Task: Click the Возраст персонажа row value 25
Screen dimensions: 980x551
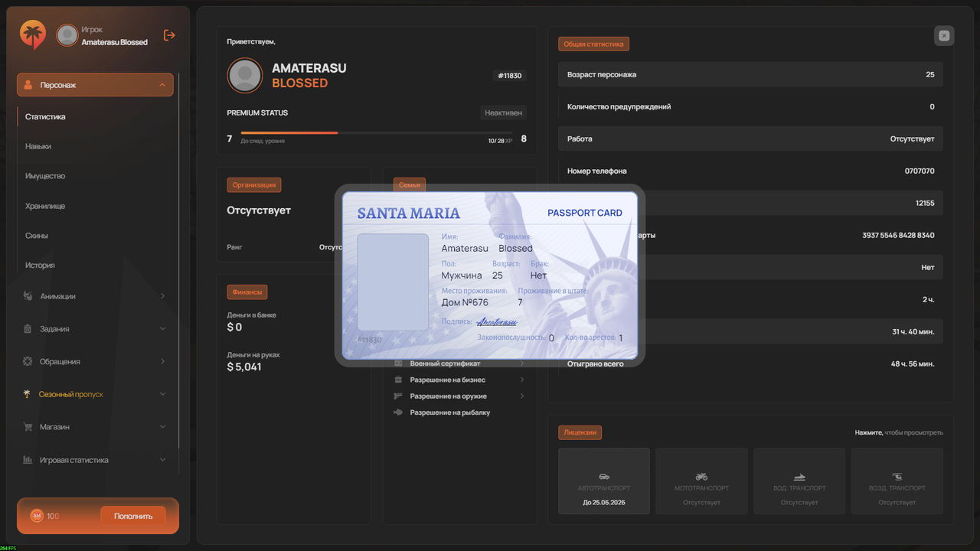Action: coord(930,75)
